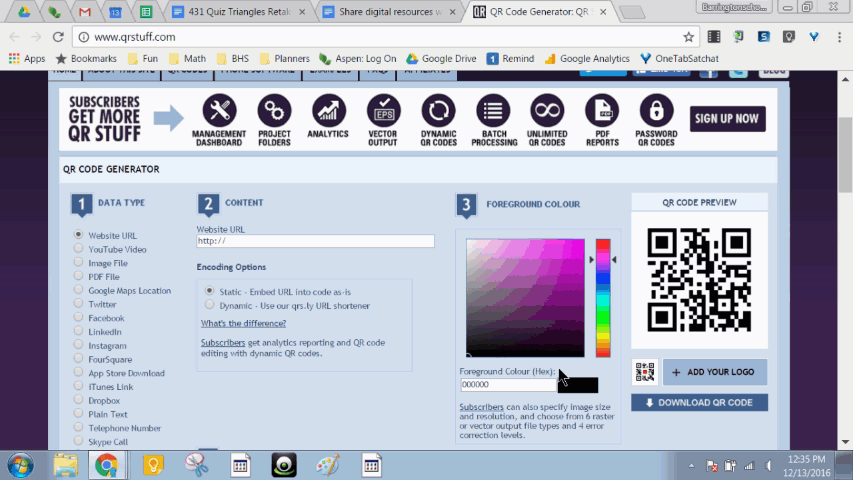Click the Website URL input field
Viewport: 853px width, 480px height.
tap(316, 241)
